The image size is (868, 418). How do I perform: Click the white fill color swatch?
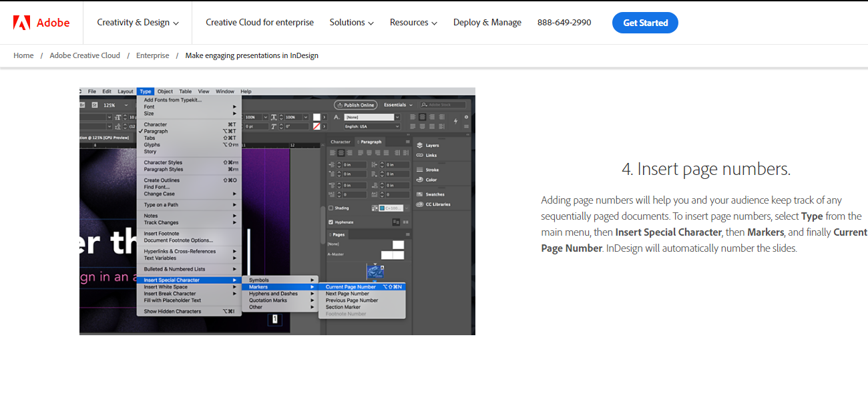coord(317,117)
